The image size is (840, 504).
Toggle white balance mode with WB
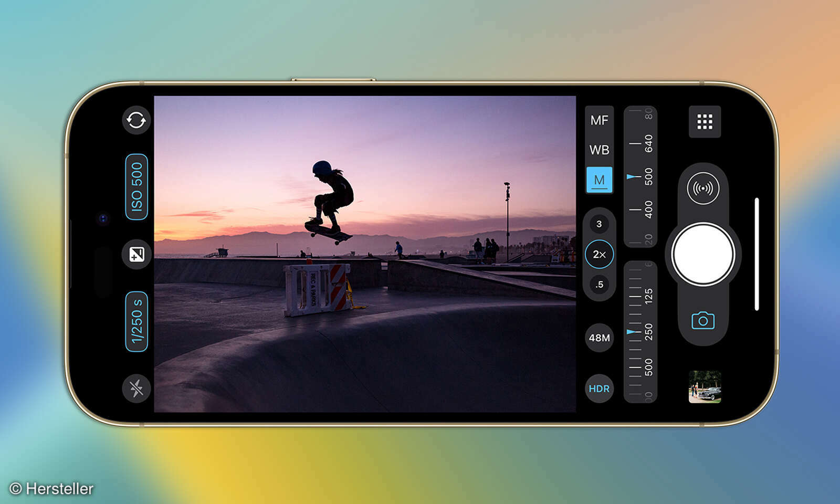coord(598,150)
